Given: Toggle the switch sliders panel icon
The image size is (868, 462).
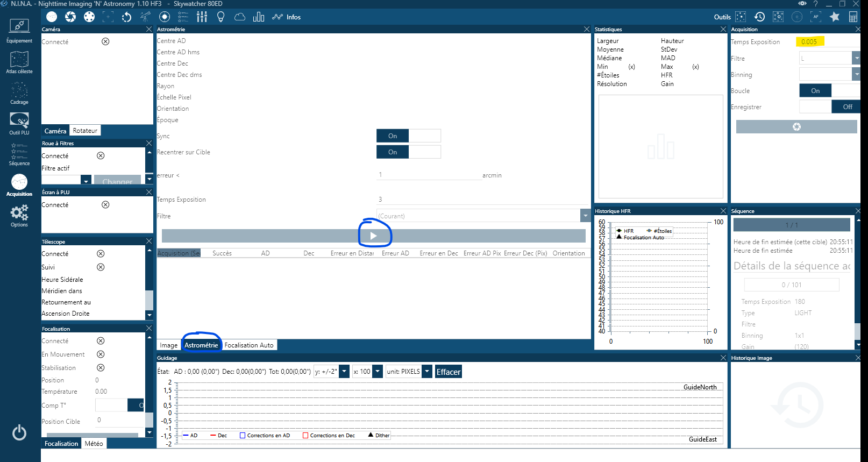Looking at the screenshot, I should (x=202, y=17).
